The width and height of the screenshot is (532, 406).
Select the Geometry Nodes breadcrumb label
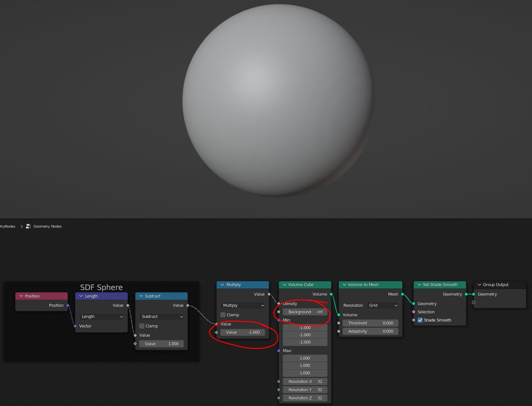click(47, 226)
